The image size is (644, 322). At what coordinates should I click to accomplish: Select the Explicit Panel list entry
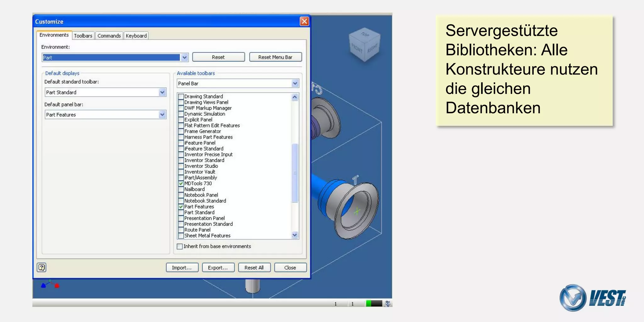click(198, 120)
